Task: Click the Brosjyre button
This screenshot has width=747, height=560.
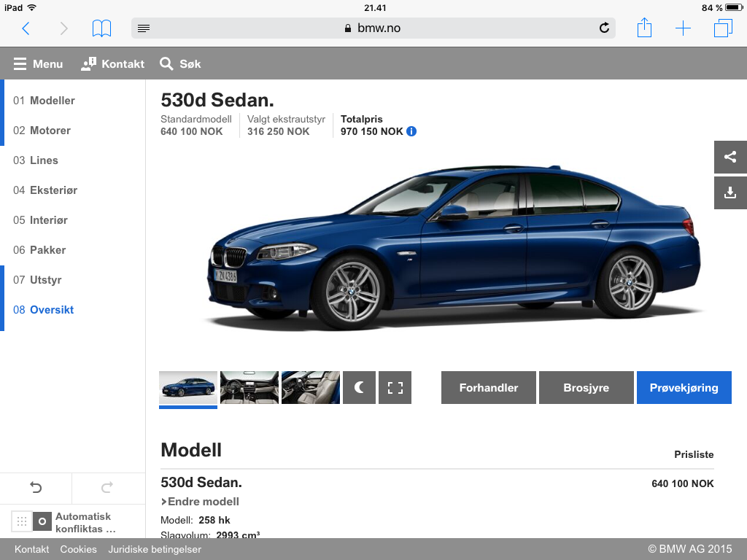Action: click(x=587, y=388)
